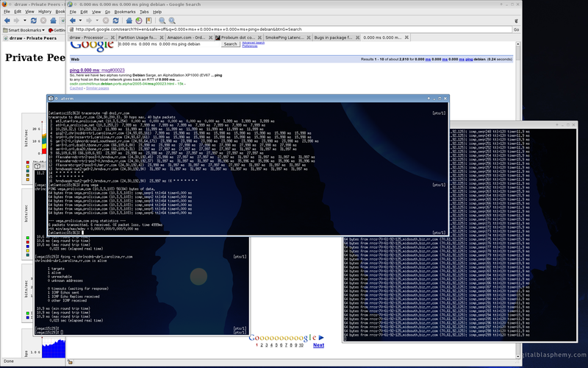Close the 'Partition Usage fo...' tab
The width and height of the screenshot is (588, 368).
pyautogui.click(x=162, y=38)
